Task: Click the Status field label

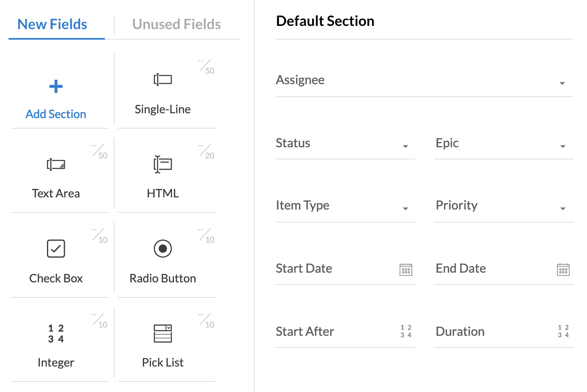Action: pyautogui.click(x=293, y=143)
